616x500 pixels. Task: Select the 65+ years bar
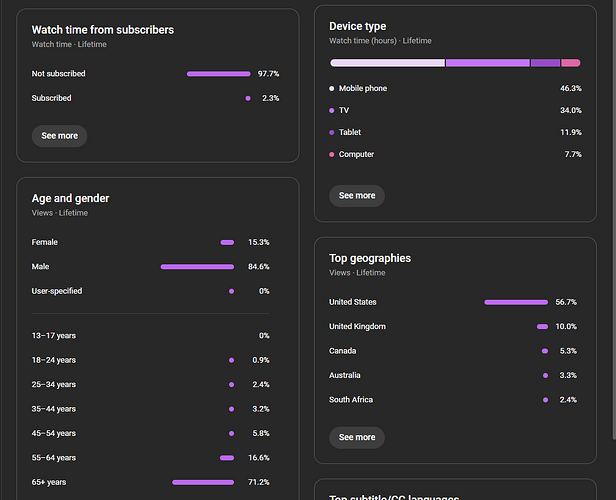pos(203,482)
